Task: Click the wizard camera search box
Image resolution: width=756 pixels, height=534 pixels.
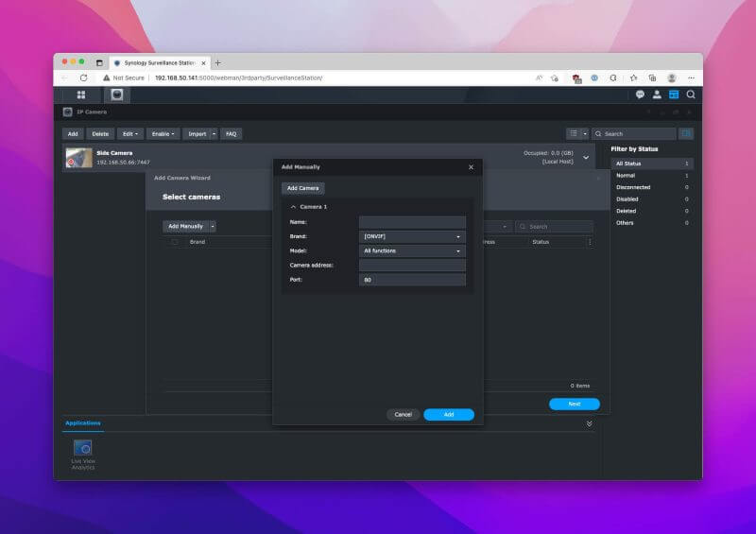Action: tap(555, 226)
